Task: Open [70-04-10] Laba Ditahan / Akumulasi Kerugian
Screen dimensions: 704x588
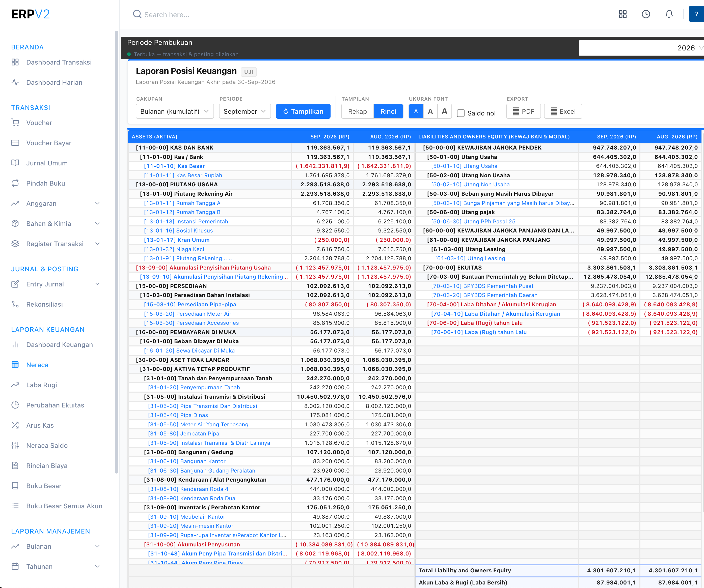Action: [496, 314]
